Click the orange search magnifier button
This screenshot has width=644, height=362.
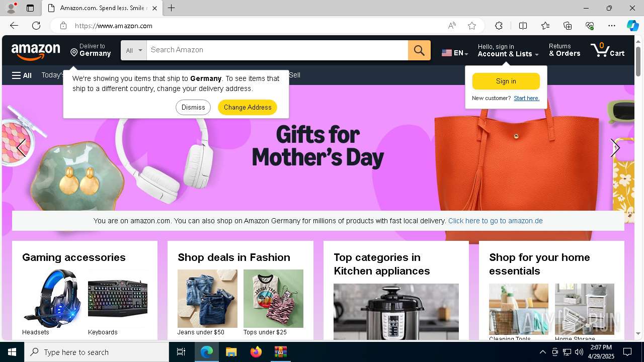[x=419, y=50]
